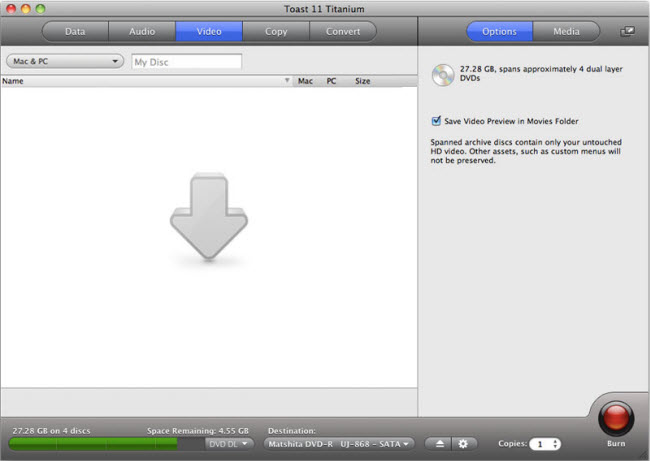Select the Video tab
Image resolution: width=650 pixels, height=461 pixels.
point(209,32)
